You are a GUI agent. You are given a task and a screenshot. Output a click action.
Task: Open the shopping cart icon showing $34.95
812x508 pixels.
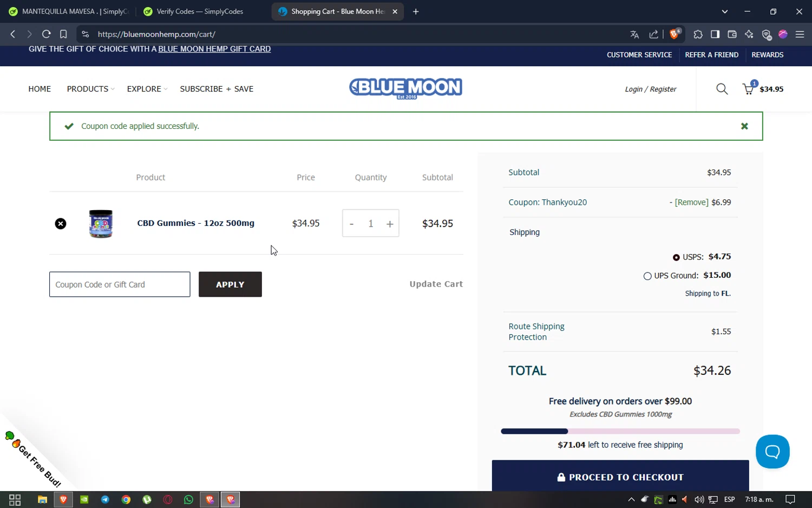pos(763,89)
